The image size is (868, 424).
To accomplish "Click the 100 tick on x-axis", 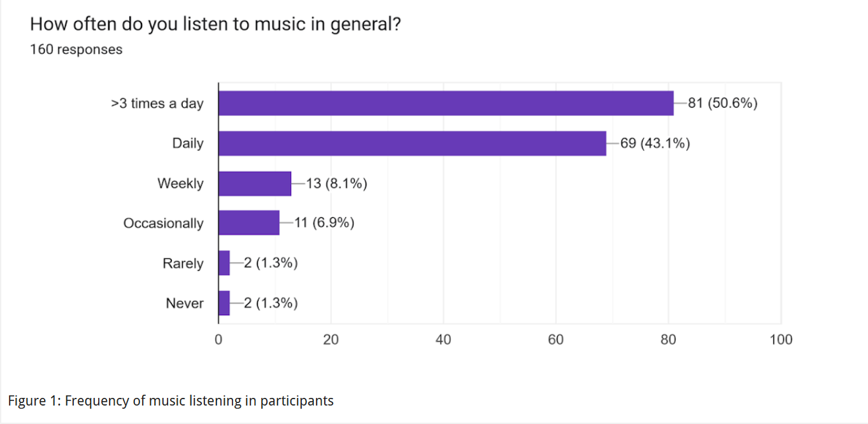I will [x=781, y=339].
